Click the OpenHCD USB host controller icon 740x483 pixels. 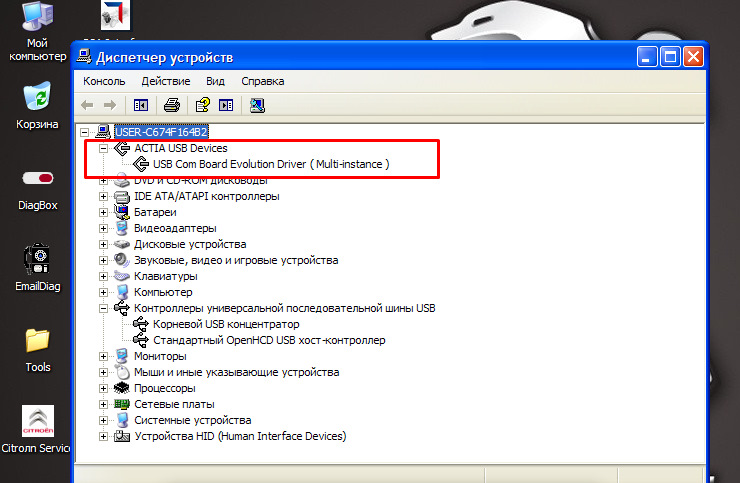click(141, 340)
